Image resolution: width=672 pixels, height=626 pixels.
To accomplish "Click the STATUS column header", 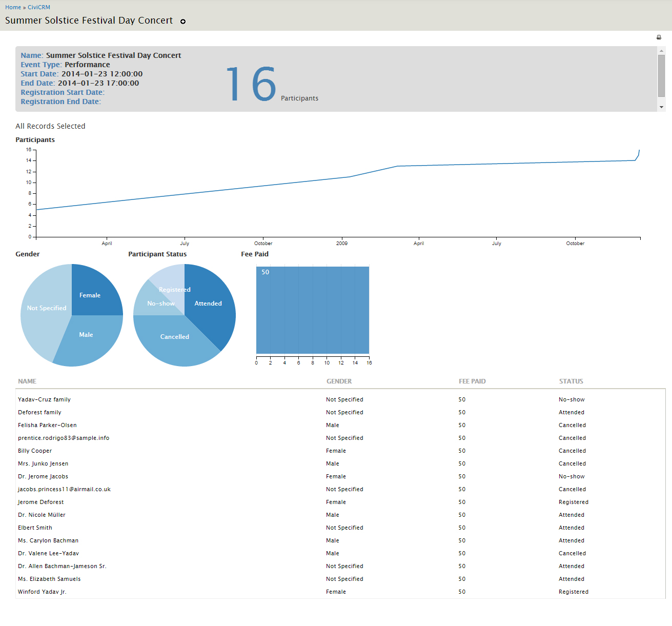I will [x=571, y=381].
